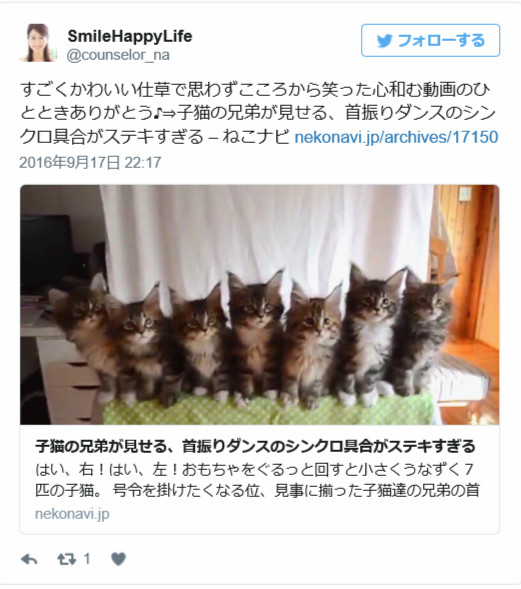The width and height of the screenshot is (521, 589).
Task: Click the white curtain area of the preview photo
Action: pyautogui.click(x=263, y=233)
